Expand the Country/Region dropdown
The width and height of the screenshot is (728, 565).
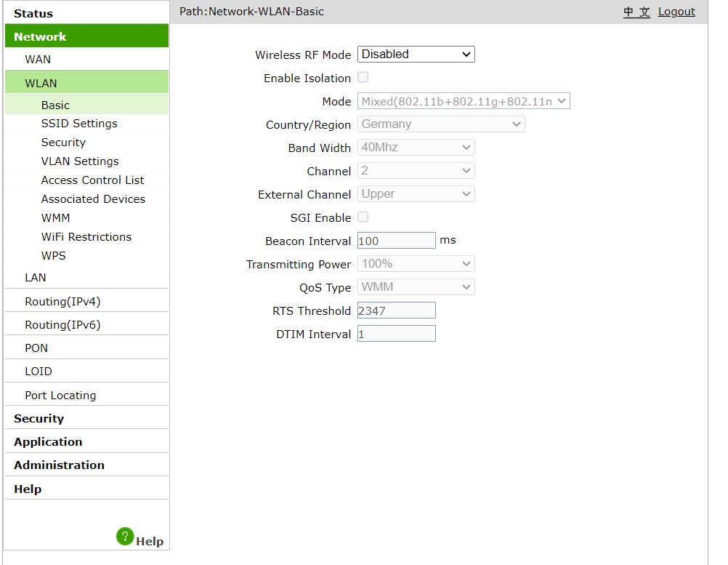[x=440, y=124]
